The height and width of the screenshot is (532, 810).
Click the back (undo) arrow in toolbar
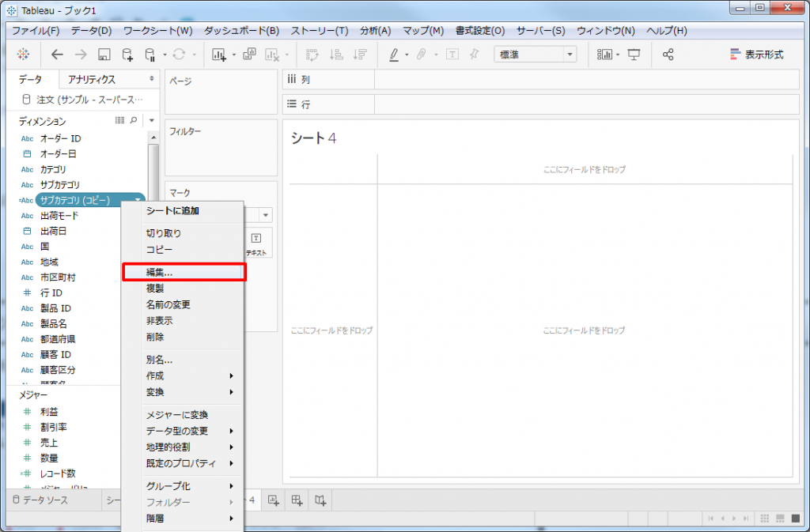[x=57, y=55]
